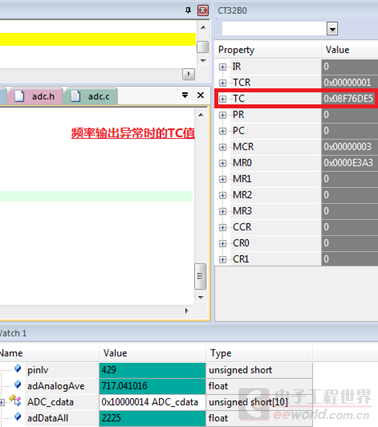Expand the IR register node
The image size is (378, 427).
[223, 67]
